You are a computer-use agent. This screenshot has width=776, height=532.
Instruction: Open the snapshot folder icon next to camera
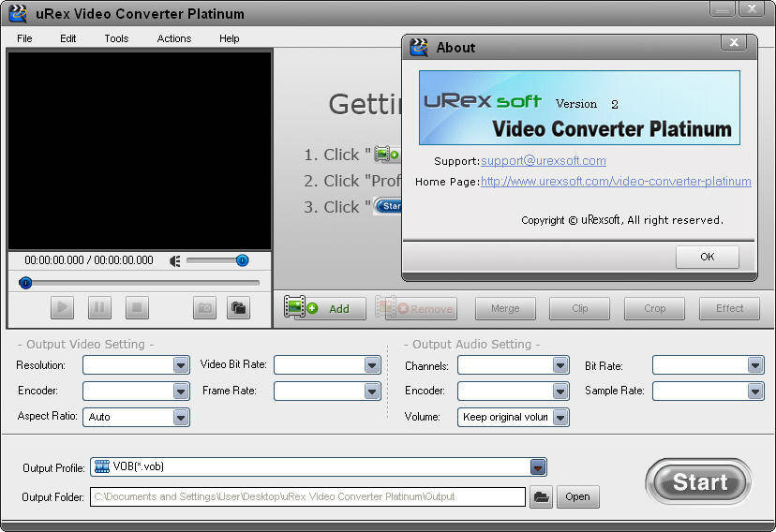pos(239,307)
